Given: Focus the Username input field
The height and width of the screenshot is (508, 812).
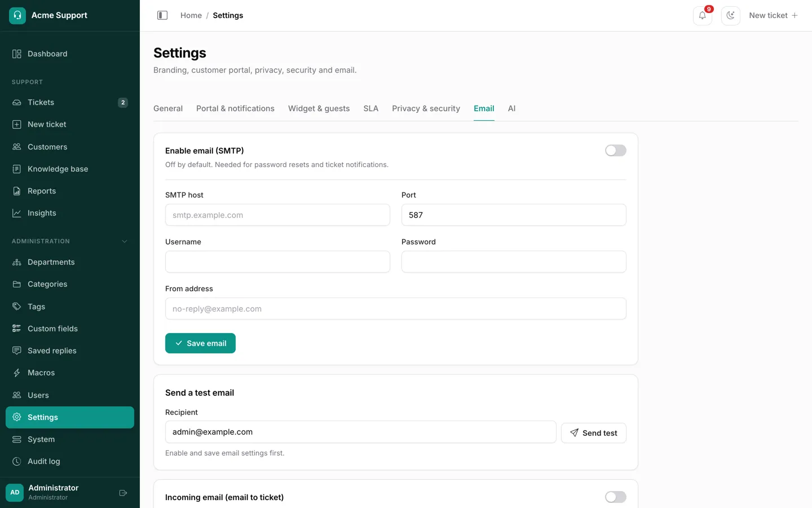Looking at the screenshot, I should click(277, 262).
